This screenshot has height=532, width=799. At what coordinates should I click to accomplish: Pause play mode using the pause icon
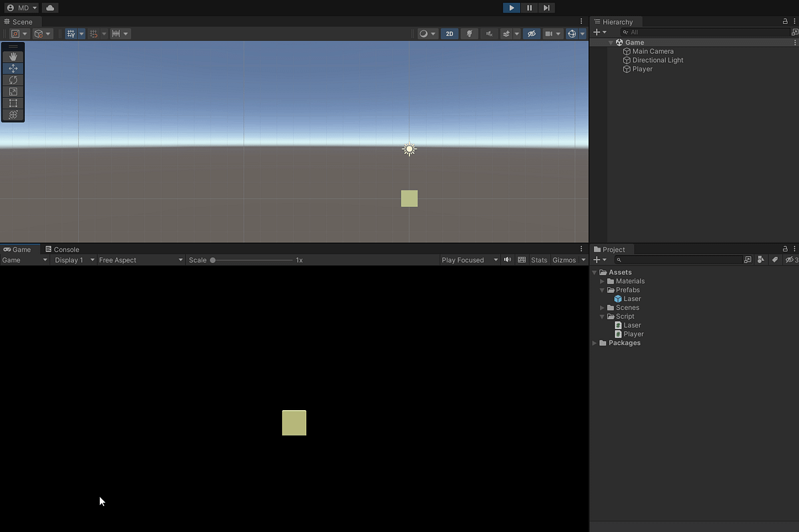tap(528, 7)
